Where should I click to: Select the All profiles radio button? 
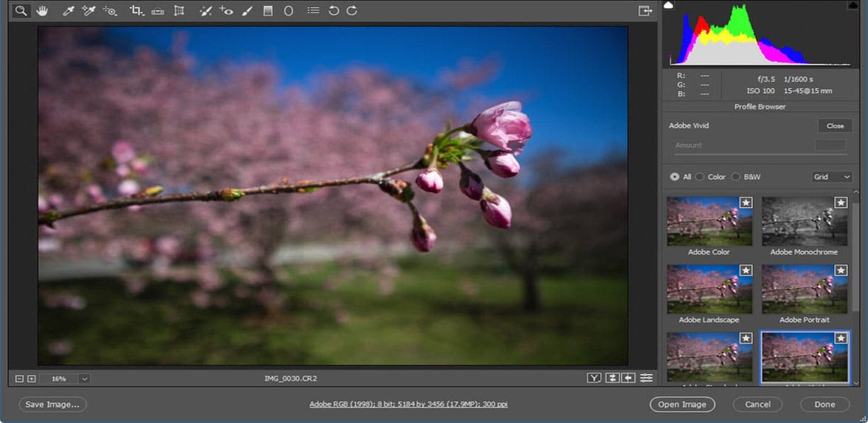coord(674,177)
